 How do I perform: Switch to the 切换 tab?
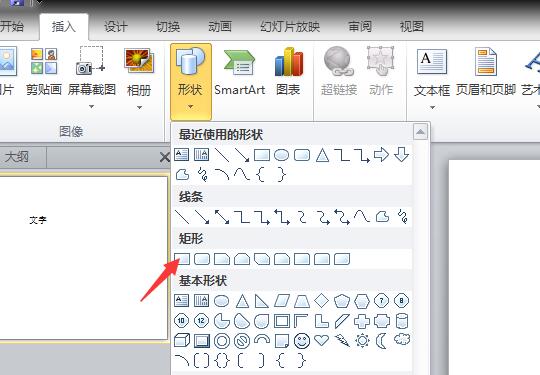click(168, 27)
